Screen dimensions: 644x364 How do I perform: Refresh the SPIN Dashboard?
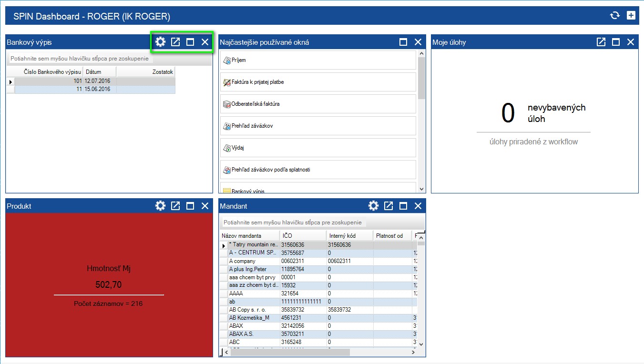(x=615, y=16)
